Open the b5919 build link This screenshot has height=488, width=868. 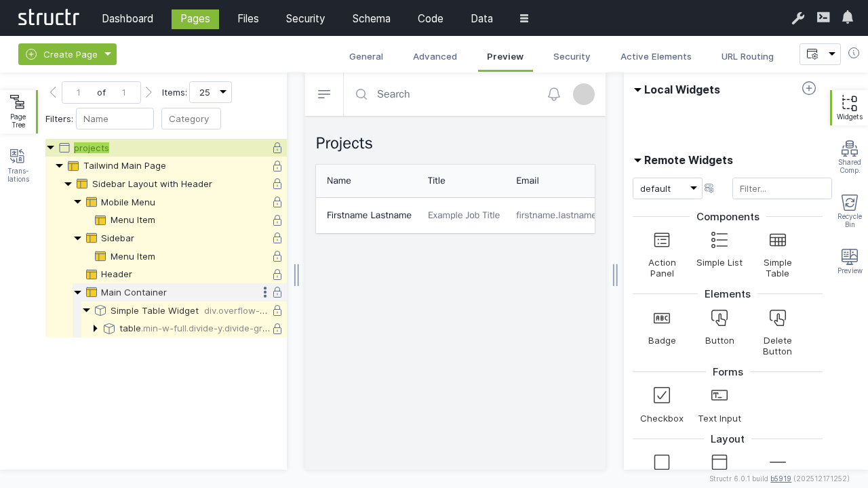(x=781, y=479)
